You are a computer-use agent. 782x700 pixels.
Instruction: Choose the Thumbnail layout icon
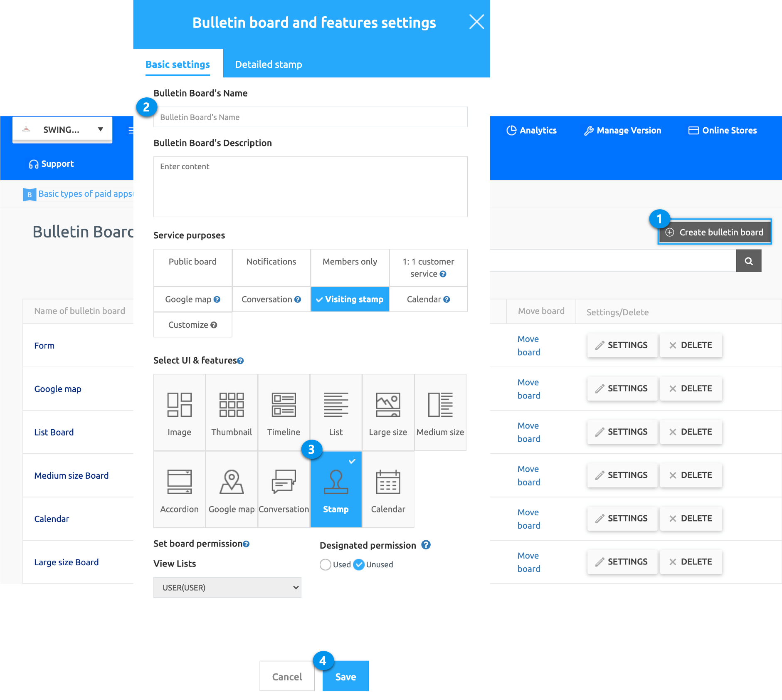point(232,405)
